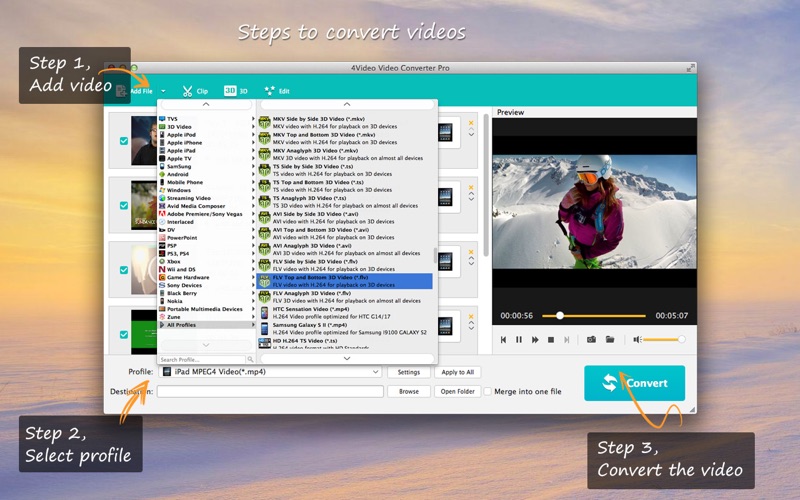Take a snapshot with camera icon
The height and width of the screenshot is (500, 800).
point(591,339)
